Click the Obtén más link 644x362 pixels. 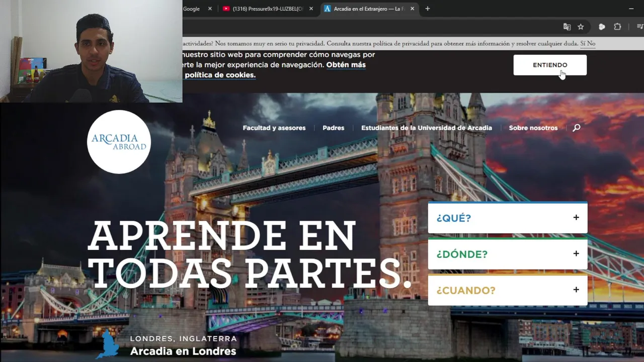coord(346,65)
